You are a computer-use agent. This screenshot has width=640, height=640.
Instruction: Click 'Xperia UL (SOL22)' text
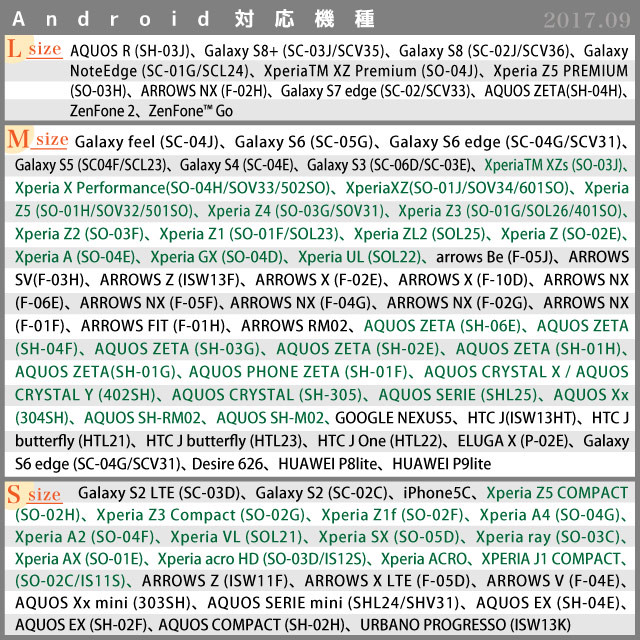[359, 257]
